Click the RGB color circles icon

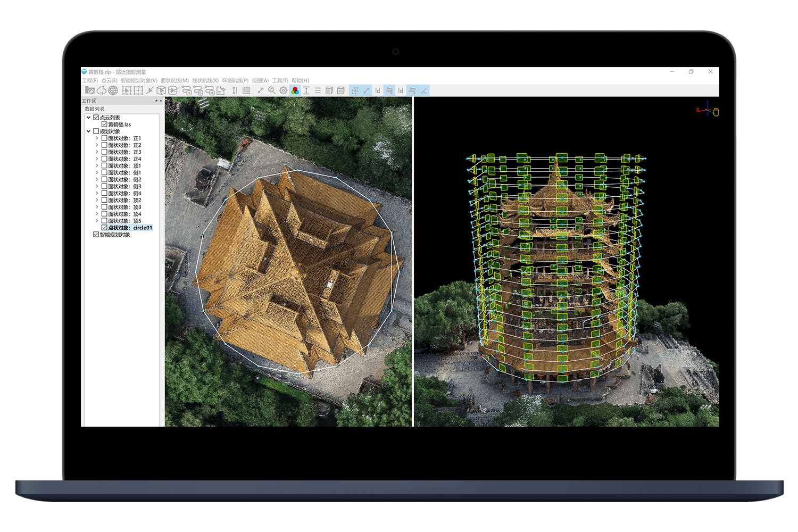pos(295,90)
